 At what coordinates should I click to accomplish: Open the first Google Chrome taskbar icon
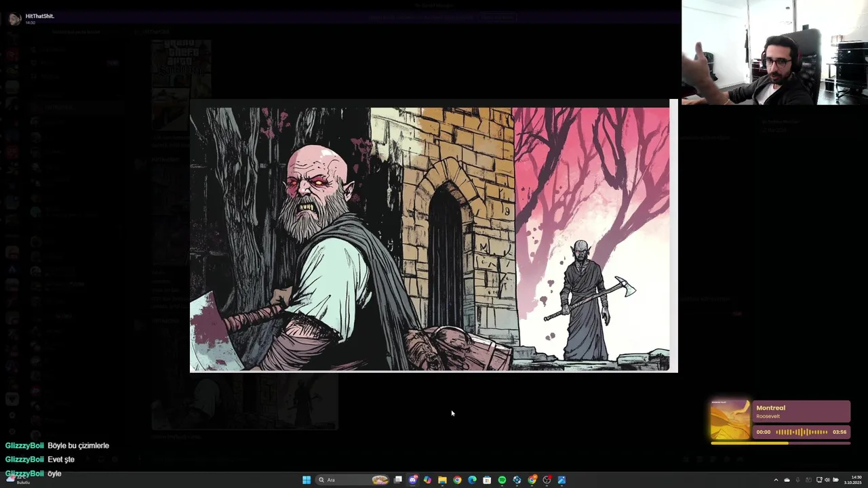point(457,480)
